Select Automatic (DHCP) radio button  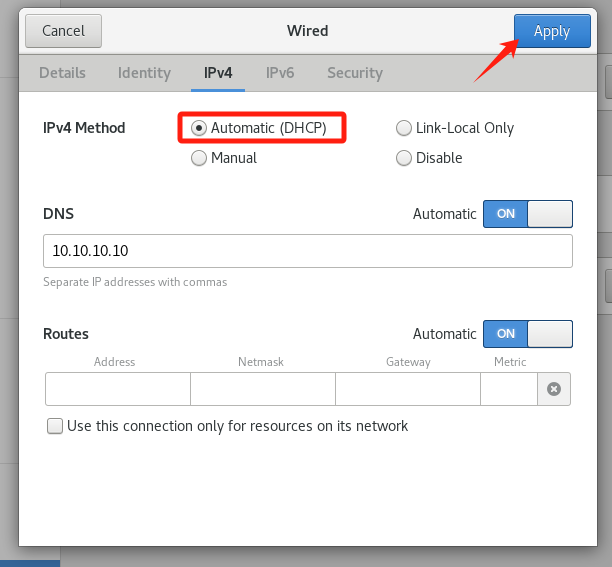click(x=199, y=128)
